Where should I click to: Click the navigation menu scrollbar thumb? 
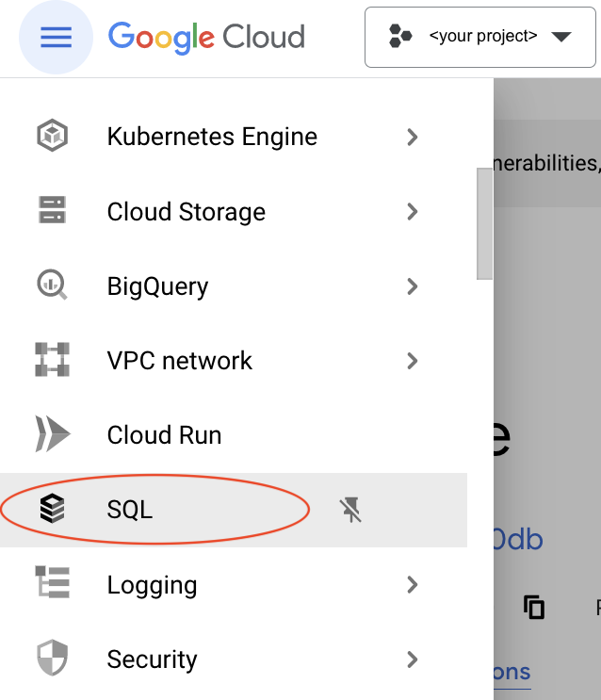pos(484,224)
